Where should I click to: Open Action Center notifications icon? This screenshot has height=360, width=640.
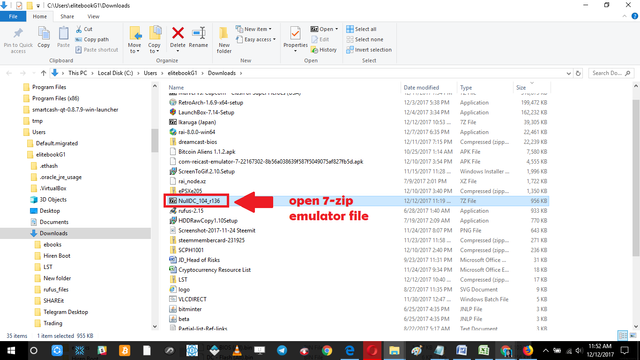click(624, 351)
